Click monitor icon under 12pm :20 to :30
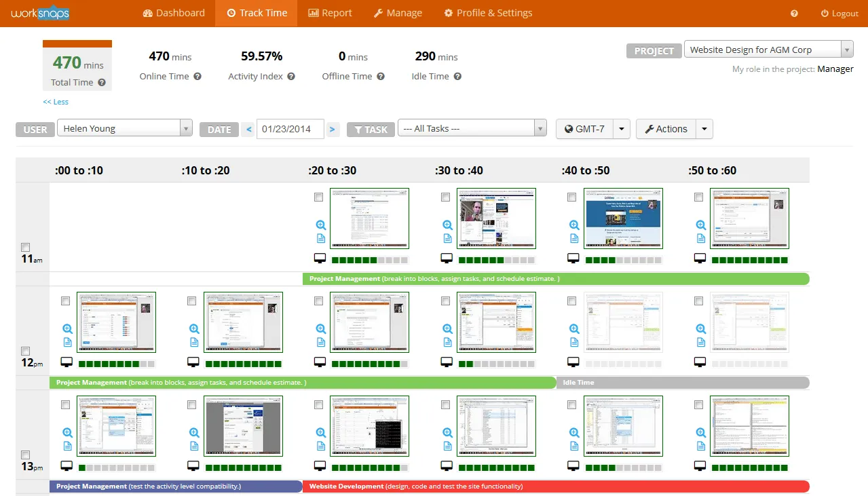 tap(320, 362)
